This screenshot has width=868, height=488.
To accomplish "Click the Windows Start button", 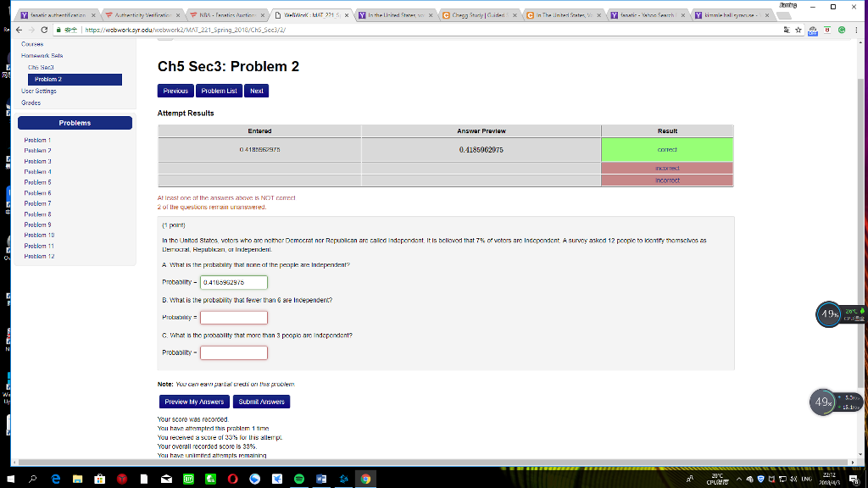I will [10, 479].
